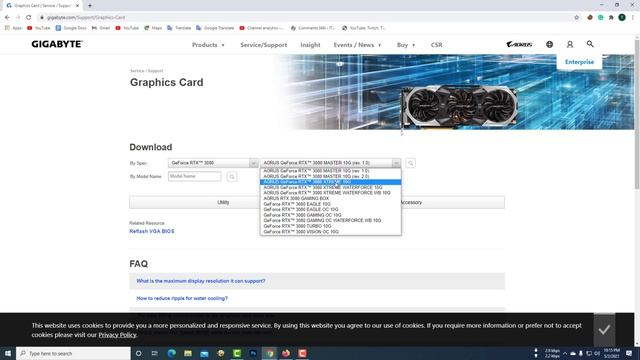Open the Google Translate bookmark
This screenshot has width=640, height=360.
pyautogui.click(x=215, y=28)
